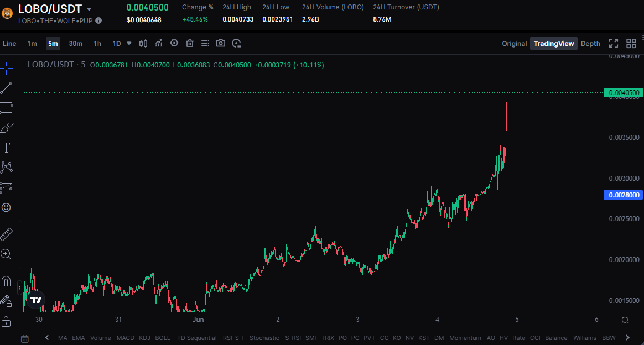644x345 pixels.
Task: Expand the LOBO/USDT pair selector dropdown
Action: click(x=89, y=9)
